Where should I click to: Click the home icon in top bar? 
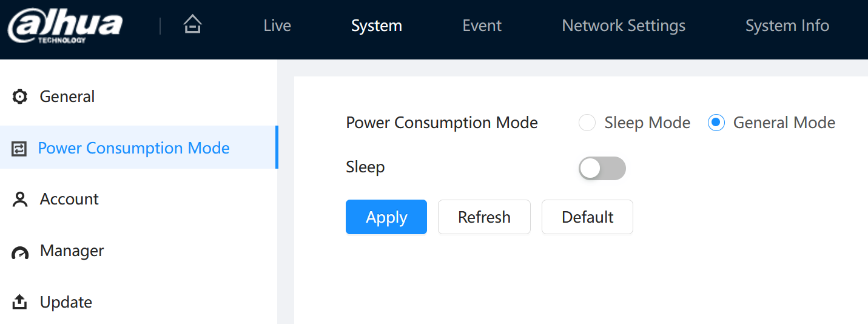pos(192,25)
